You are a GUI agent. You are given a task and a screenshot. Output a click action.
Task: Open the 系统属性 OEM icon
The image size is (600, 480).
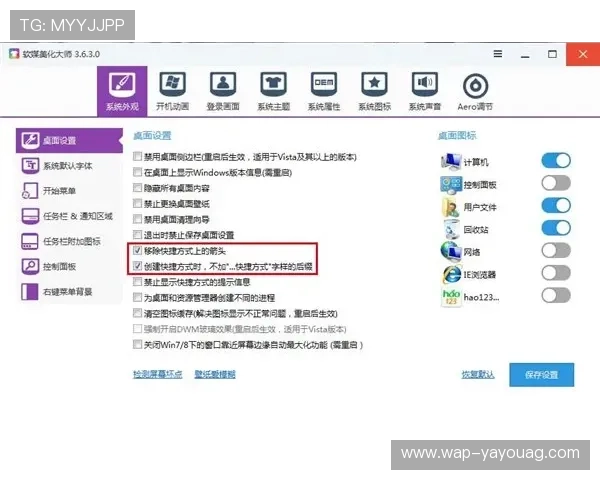(324, 85)
